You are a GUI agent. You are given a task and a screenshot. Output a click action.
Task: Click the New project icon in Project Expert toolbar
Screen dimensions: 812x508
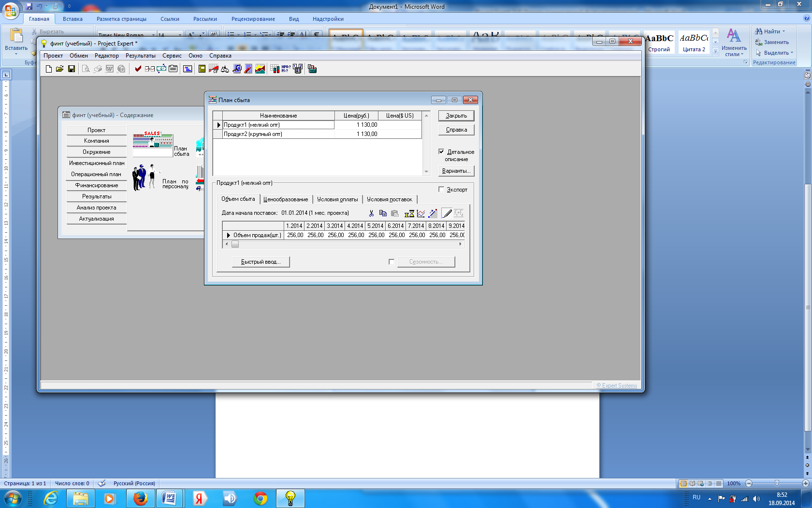click(x=49, y=69)
